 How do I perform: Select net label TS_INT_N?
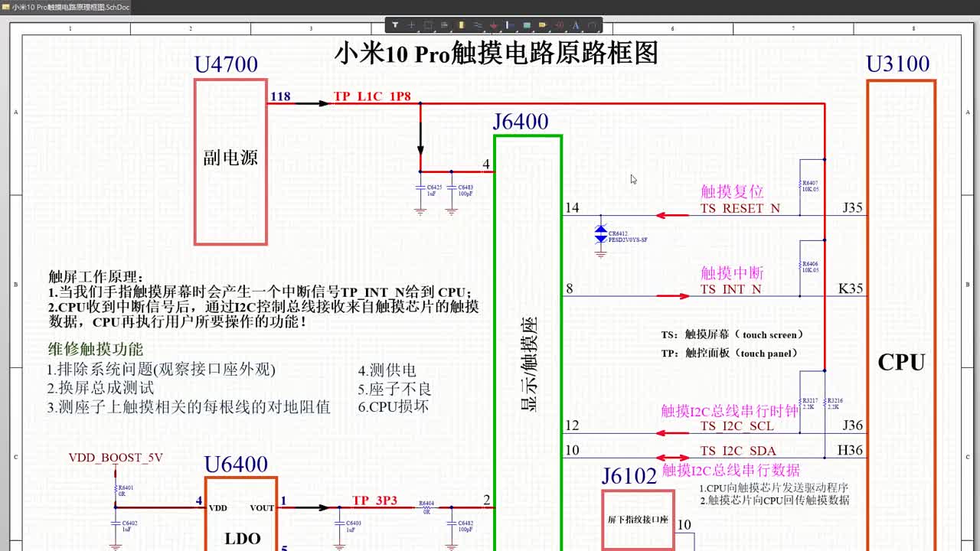(731, 289)
